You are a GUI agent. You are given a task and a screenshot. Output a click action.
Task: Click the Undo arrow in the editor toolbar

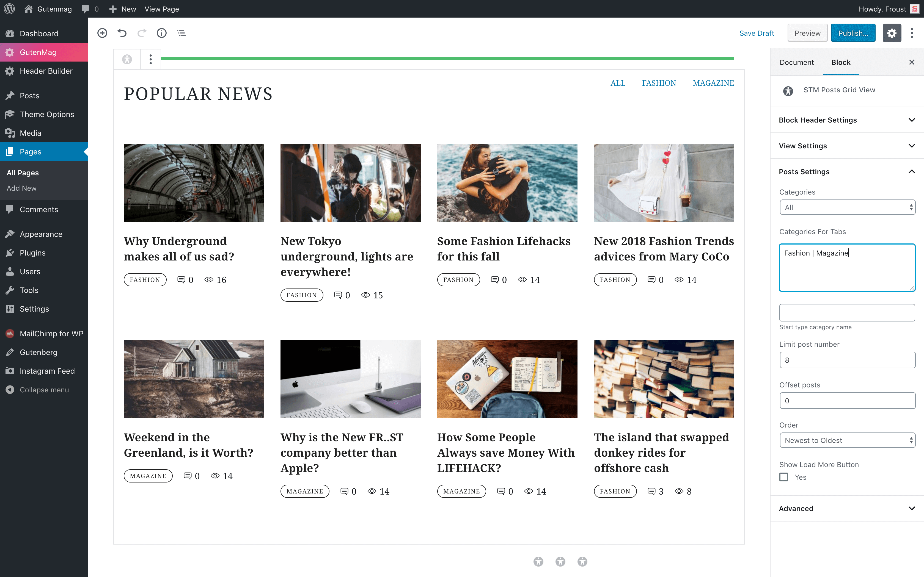[122, 33]
